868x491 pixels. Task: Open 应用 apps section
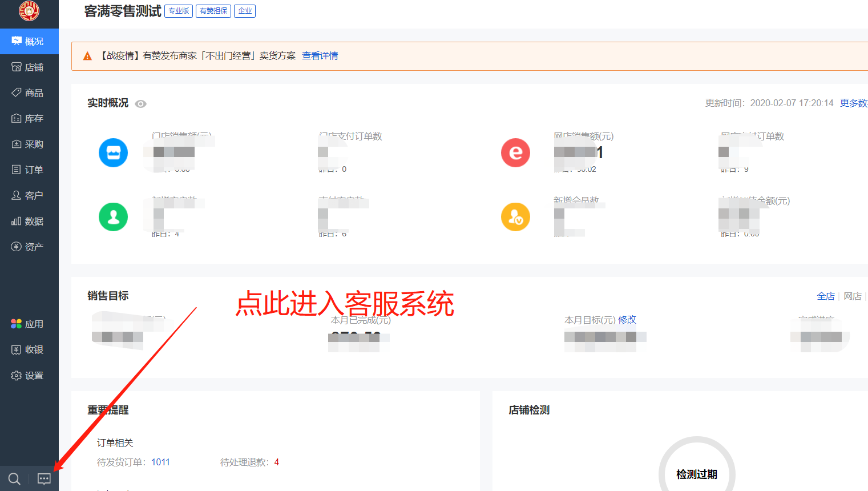(29, 324)
